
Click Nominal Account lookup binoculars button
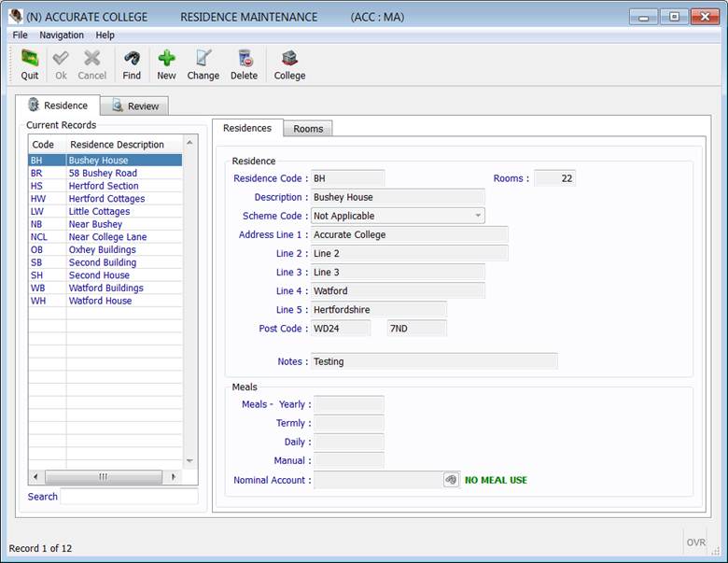[451, 480]
